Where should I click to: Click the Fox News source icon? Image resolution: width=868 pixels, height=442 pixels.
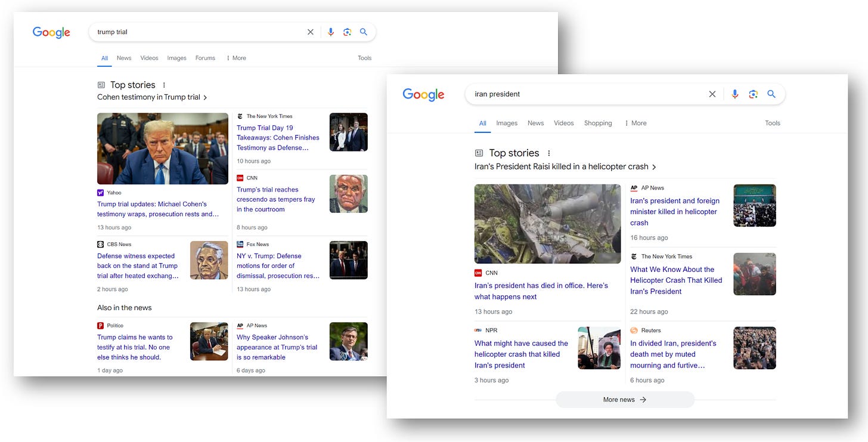pyautogui.click(x=240, y=244)
